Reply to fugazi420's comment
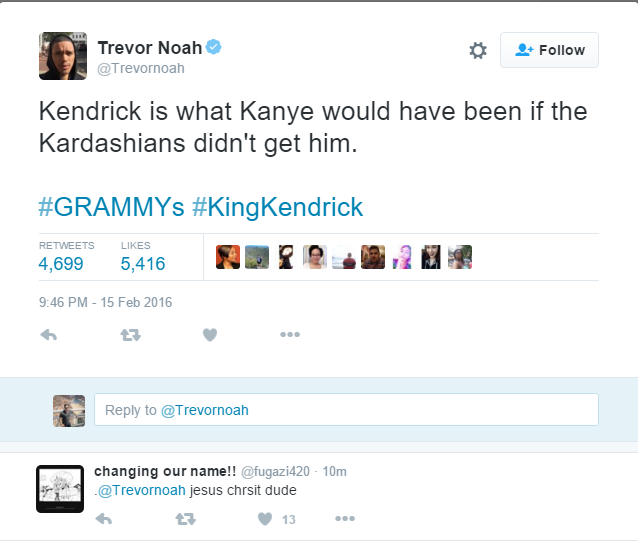The image size is (638, 543). pyautogui.click(x=102, y=519)
